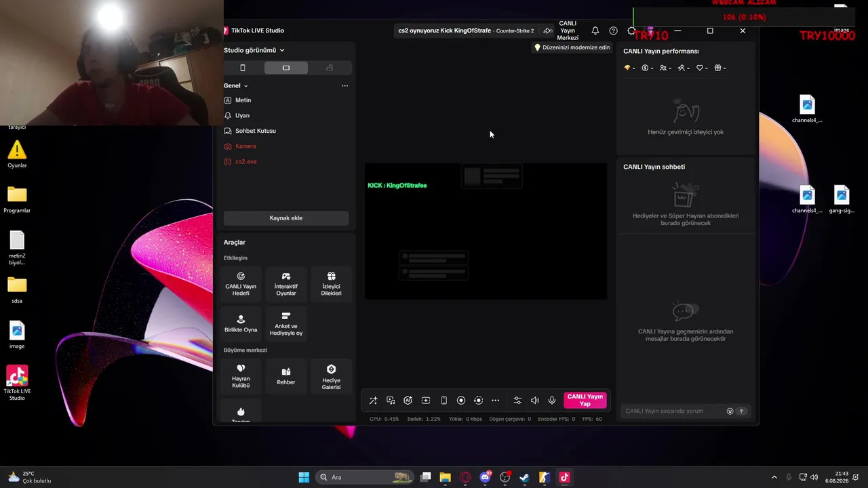868x488 pixels.
Task: Open Steam from the taskbar
Action: tap(524, 477)
